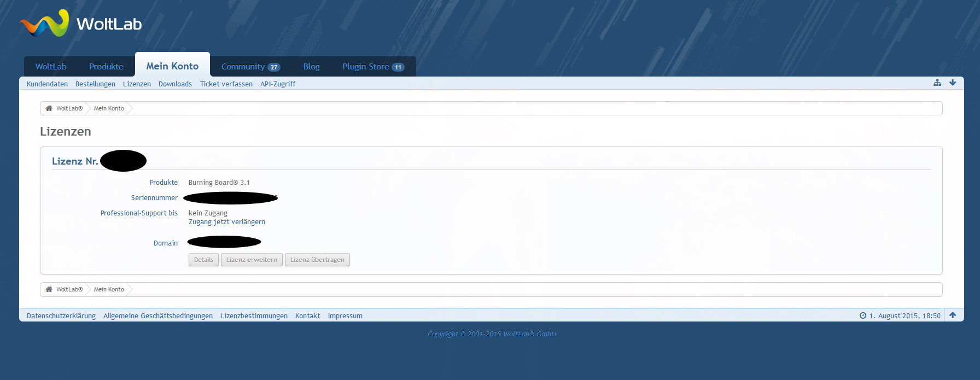Viewport: 980px width, 380px height.
Task: Open the Produkte tab
Action: [106, 67]
